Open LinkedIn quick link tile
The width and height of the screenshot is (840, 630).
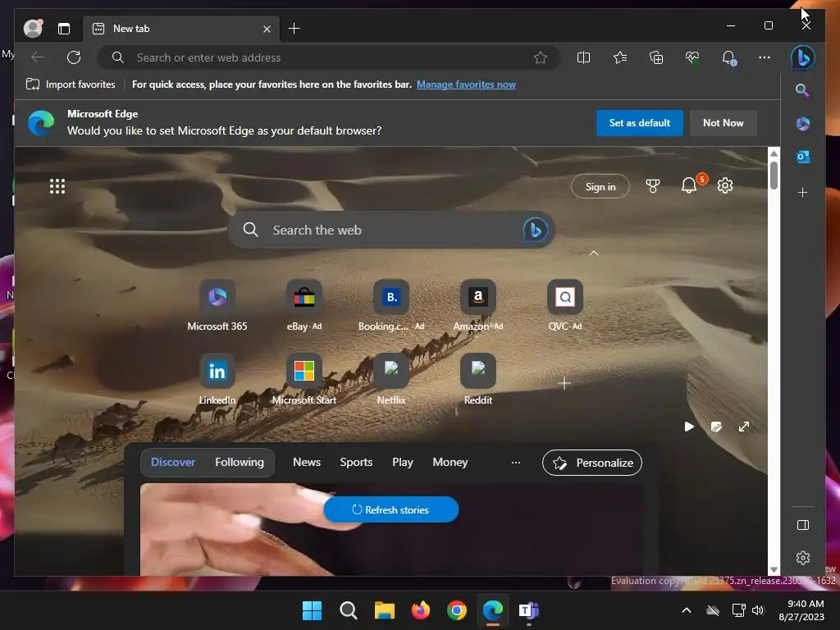pos(217,379)
